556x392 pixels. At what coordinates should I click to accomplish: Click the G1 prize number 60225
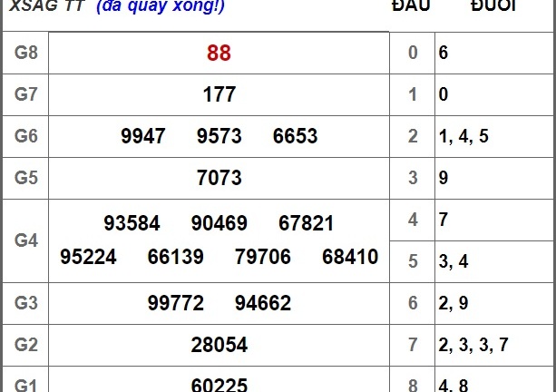(x=219, y=385)
